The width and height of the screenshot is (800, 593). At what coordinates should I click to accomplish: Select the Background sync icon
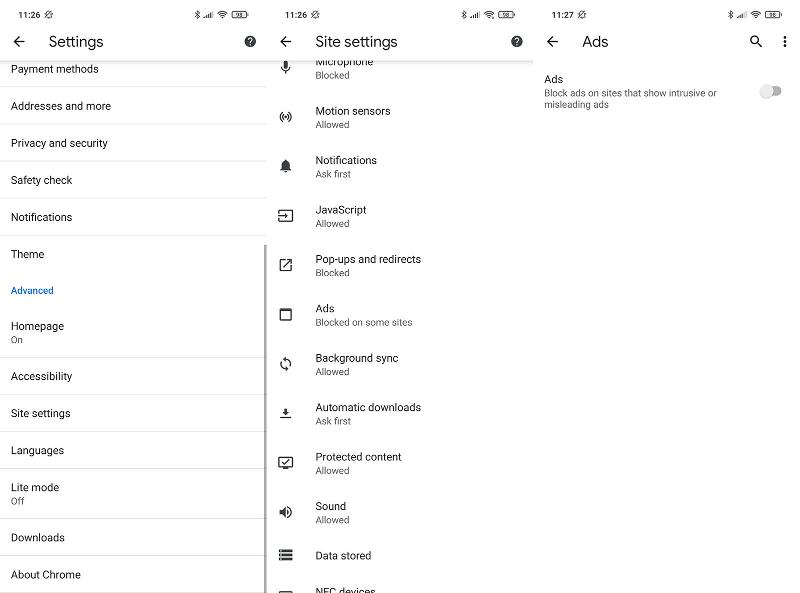click(x=286, y=364)
